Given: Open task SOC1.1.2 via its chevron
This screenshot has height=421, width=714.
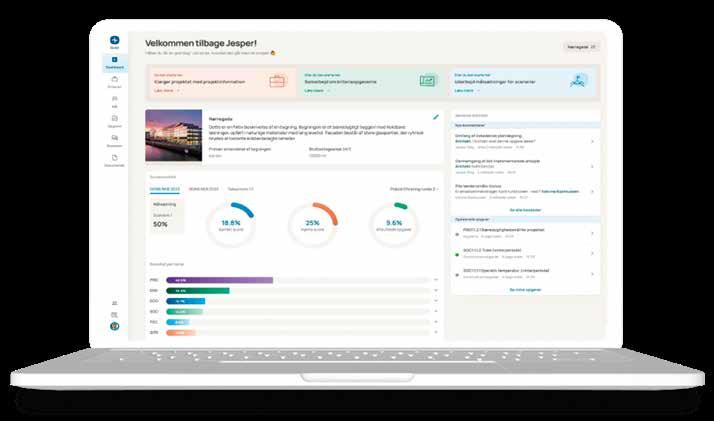Looking at the screenshot, I should pos(592,254).
